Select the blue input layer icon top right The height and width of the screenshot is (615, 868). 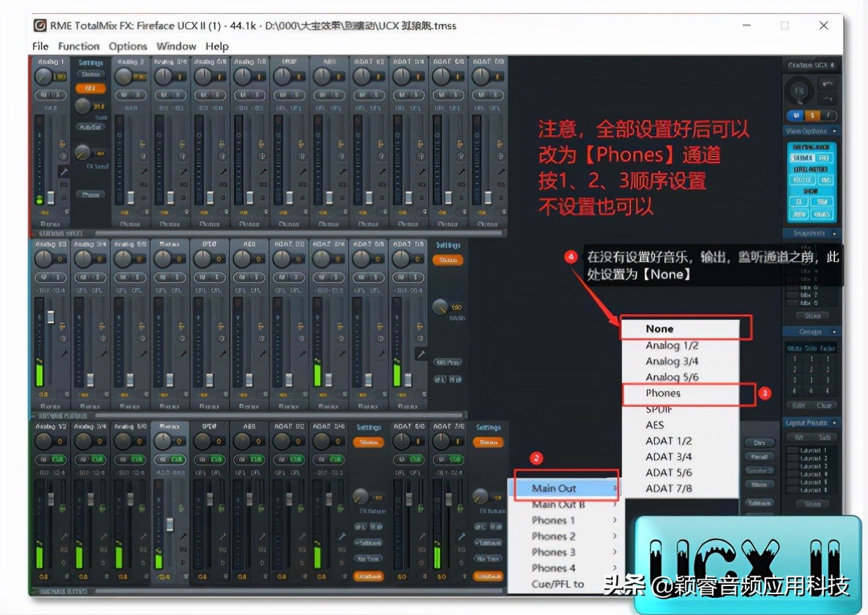click(795, 115)
